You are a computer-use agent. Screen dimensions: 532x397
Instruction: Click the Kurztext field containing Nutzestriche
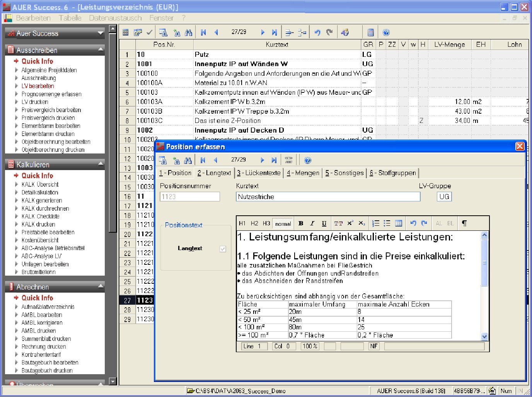tap(327, 197)
